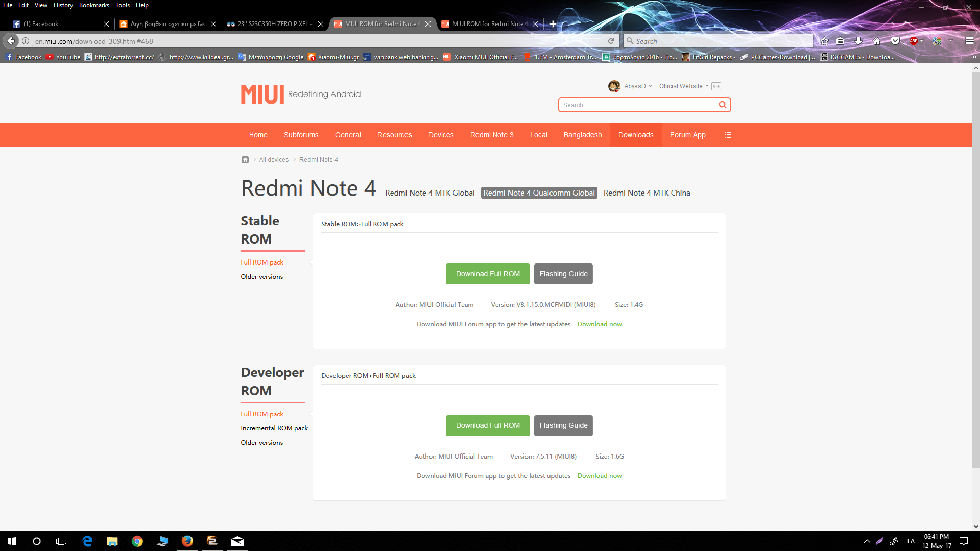Open Flashing Guide for Developer ROM
Image resolution: width=980 pixels, height=551 pixels.
tap(563, 426)
